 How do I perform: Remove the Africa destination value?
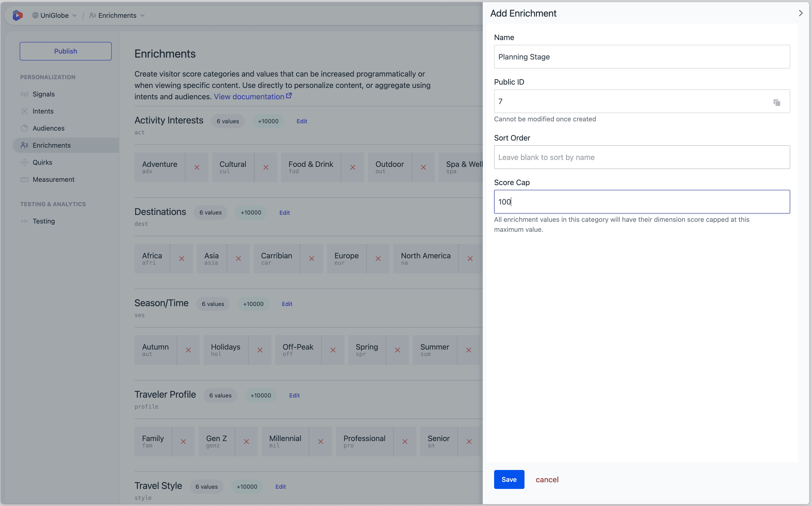(181, 259)
